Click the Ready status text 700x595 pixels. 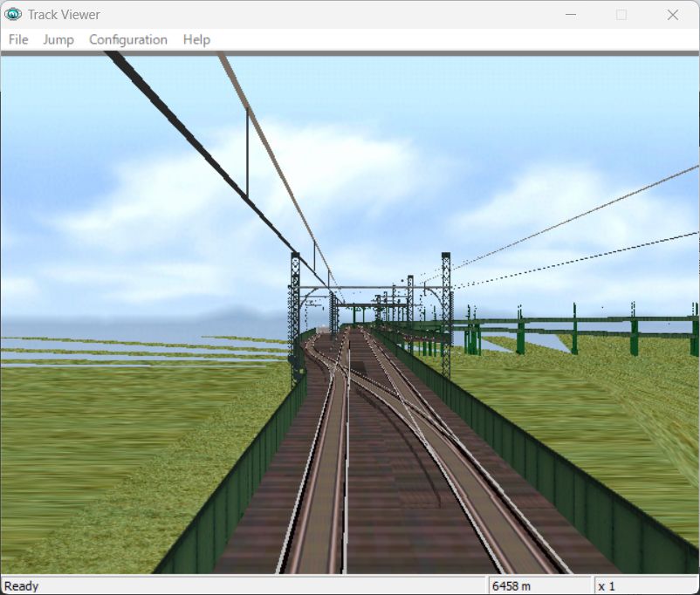coord(22,585)
